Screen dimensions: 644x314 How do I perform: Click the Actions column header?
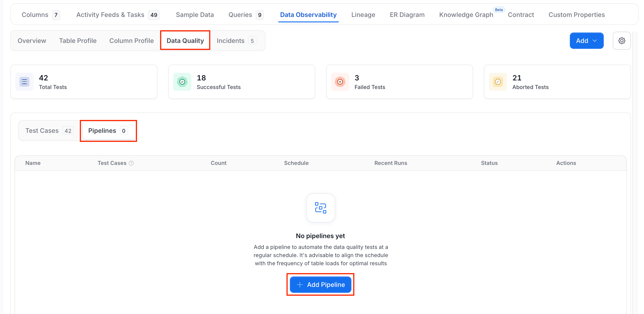(x=566, y=163)
